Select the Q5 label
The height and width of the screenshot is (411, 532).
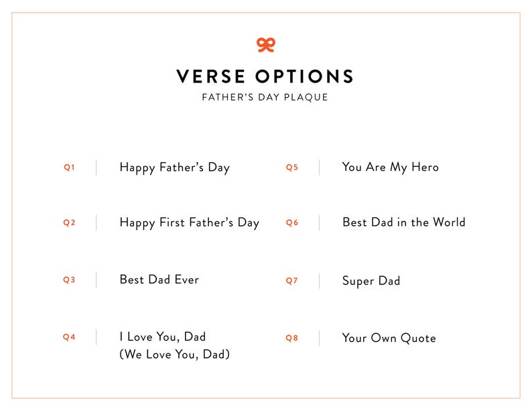pyautogui.click(x=291, y=168)
